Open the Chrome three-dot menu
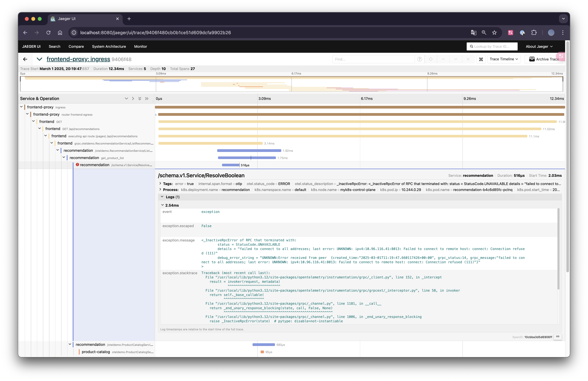The image size is (588, 381). (x=563, y=33)
